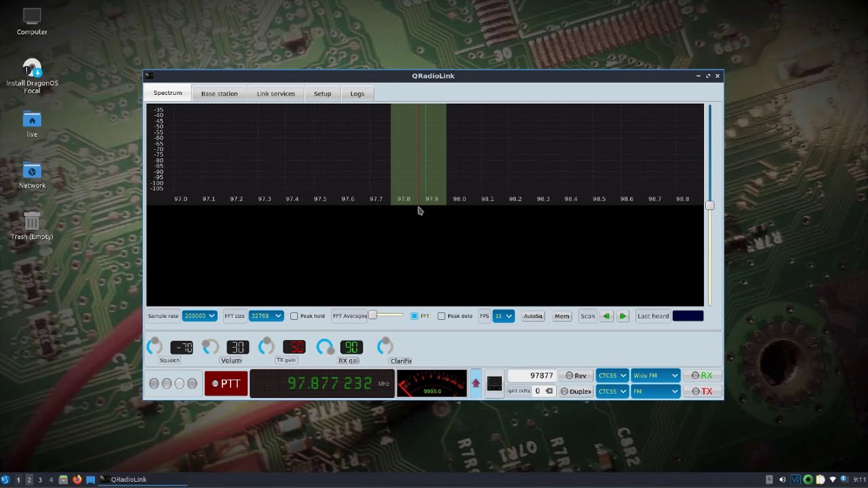868x488 pixels.
Task: Open Firefox from the taskbar
Action: click(77, 479)
